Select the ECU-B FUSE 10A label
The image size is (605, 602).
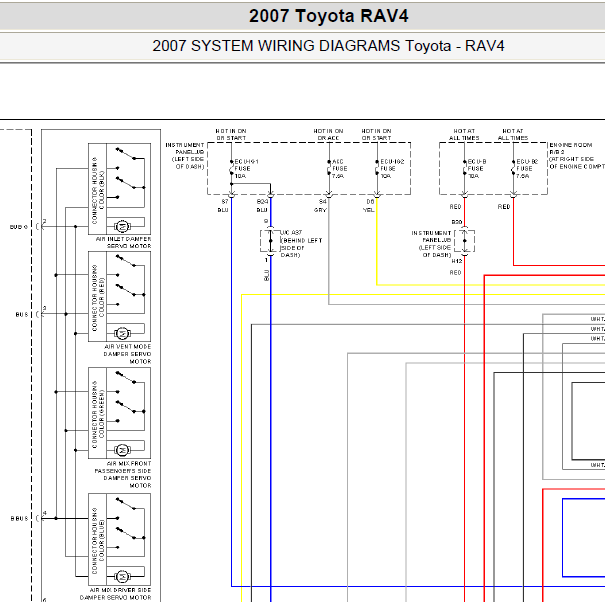click(x=477, y=169)
